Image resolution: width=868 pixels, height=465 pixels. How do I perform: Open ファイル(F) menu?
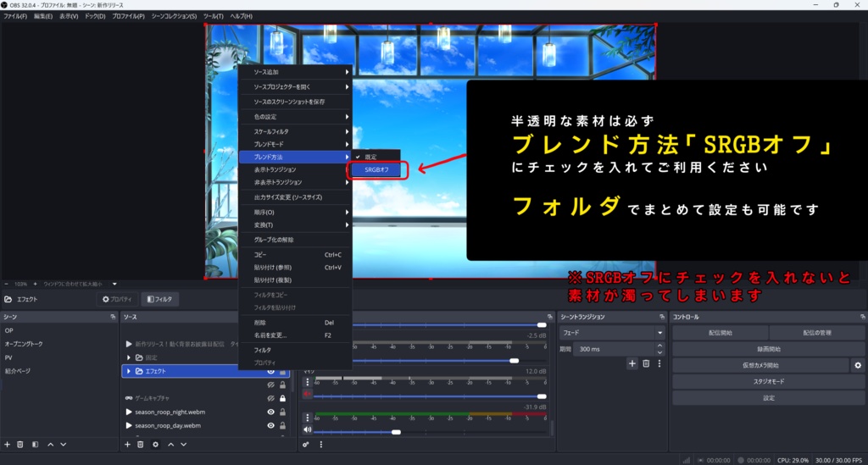tap(15, 16)
